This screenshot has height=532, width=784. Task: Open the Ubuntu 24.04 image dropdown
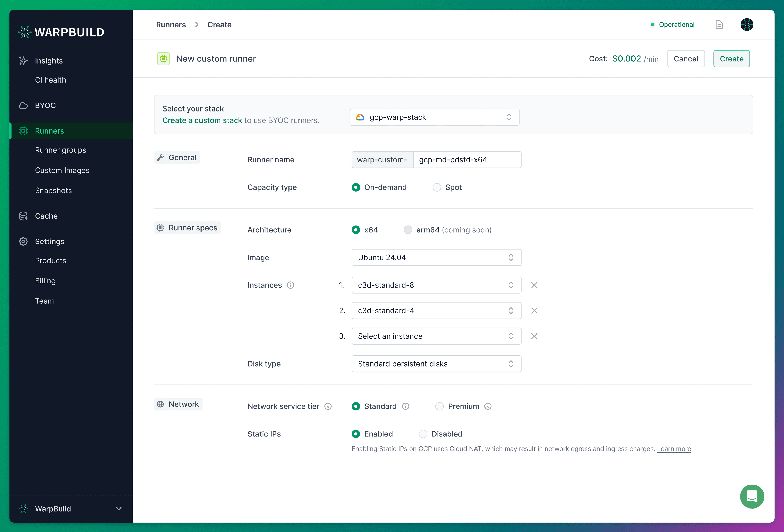436,257
